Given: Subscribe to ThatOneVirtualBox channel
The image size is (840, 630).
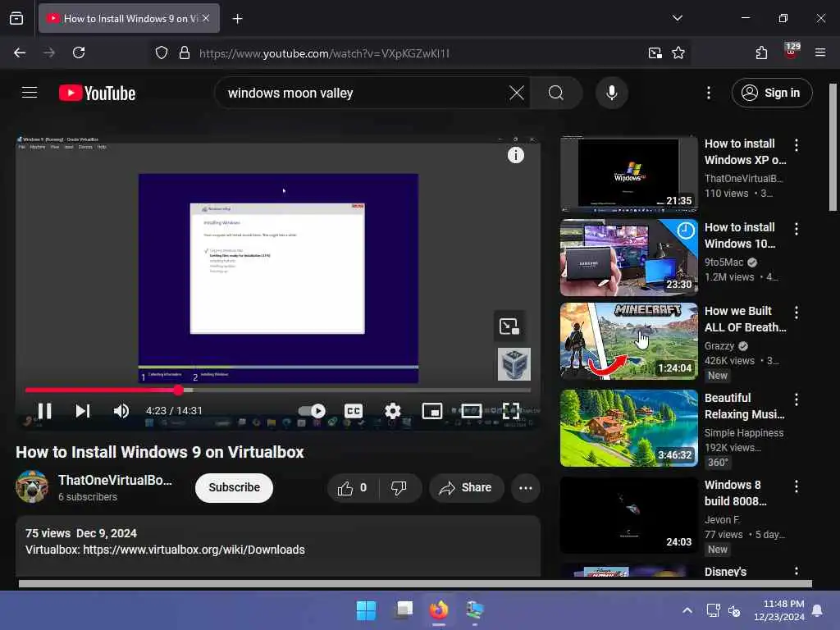Looking at the screenshot, I should [234, 487].
